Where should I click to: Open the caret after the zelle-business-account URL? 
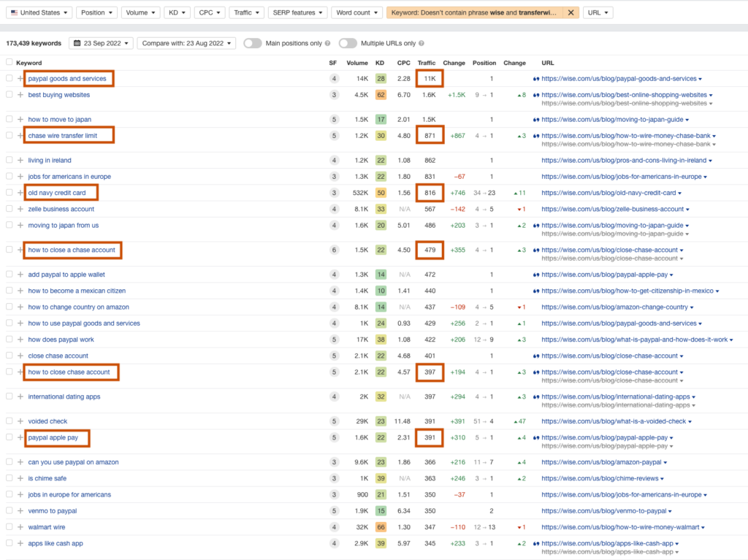pyautogui.click(x=687, y=210)
